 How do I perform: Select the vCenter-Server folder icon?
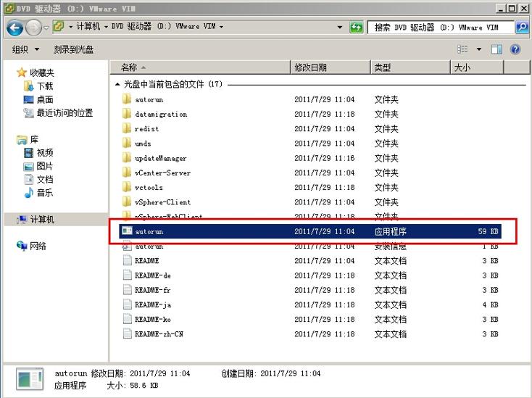tap(127, 173)
